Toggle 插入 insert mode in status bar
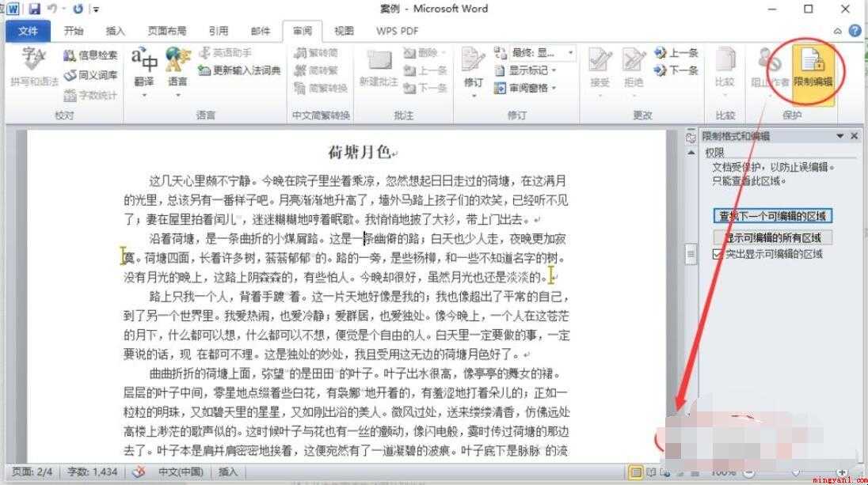 [227, 472]
